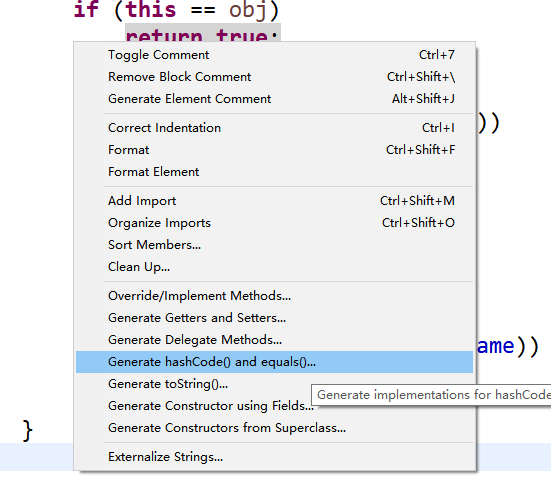
Task: Select Generate Delegate Methods...
Action: click(274, 340)
